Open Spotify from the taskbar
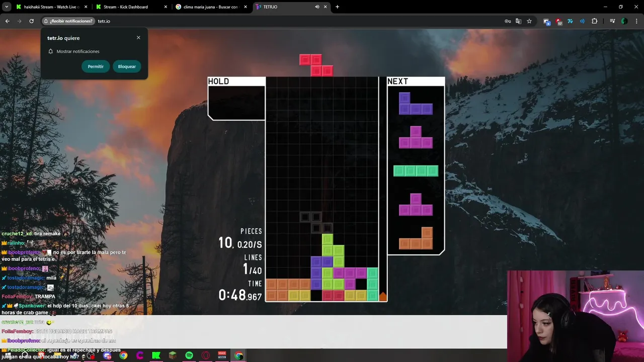Viewport: 644px width, 362px height. (x=189, y=355)
